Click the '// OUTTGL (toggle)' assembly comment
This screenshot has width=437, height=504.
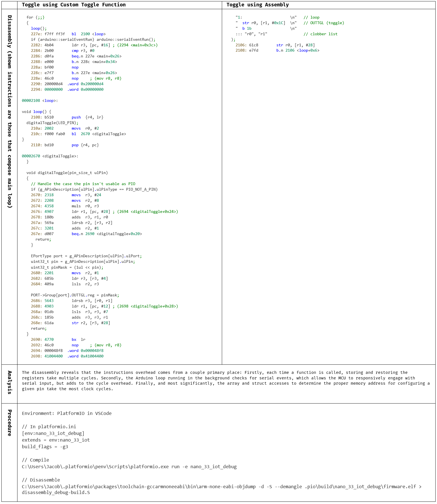(x=324, y=23)
